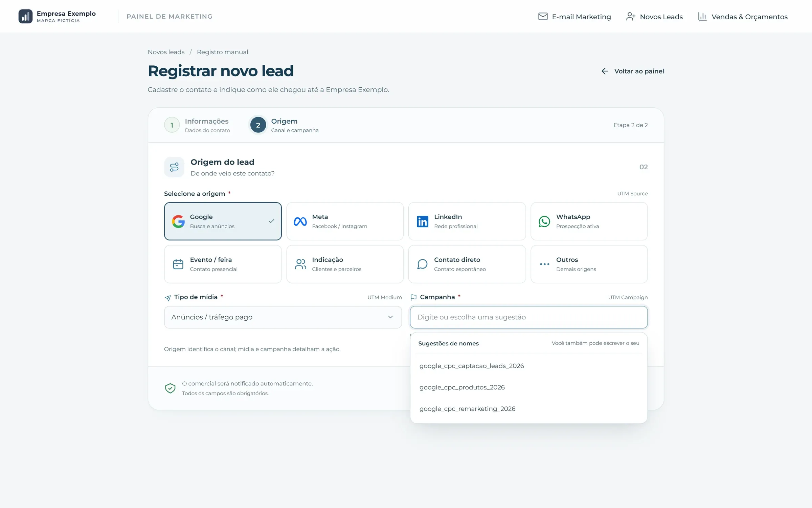Screen dimensions: 812x508
Task: Click the Registro manual breadcrumb
Action: [x=222, y=52]
